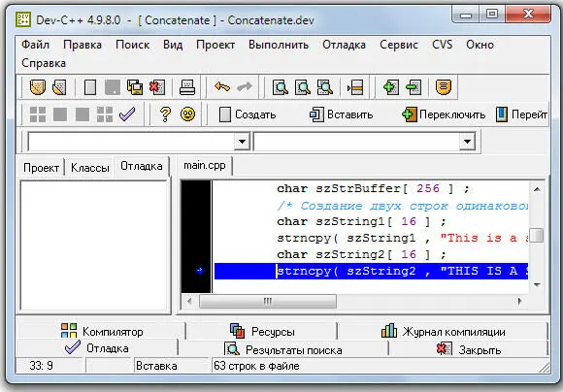Open the Справка menu
The width and height of the screenshot is (563, 392).
point(44,63)
